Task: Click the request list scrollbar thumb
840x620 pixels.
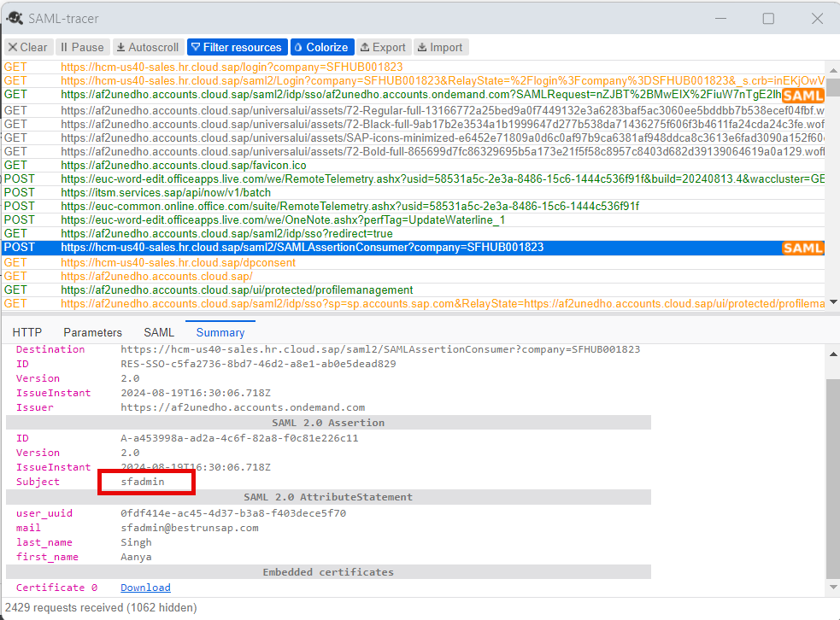Action: (833, 87)
